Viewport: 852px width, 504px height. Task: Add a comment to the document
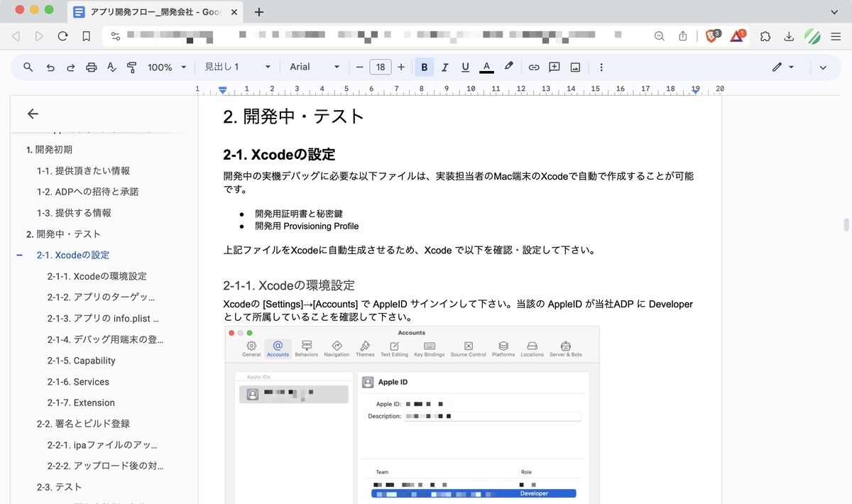coord(555,67)
